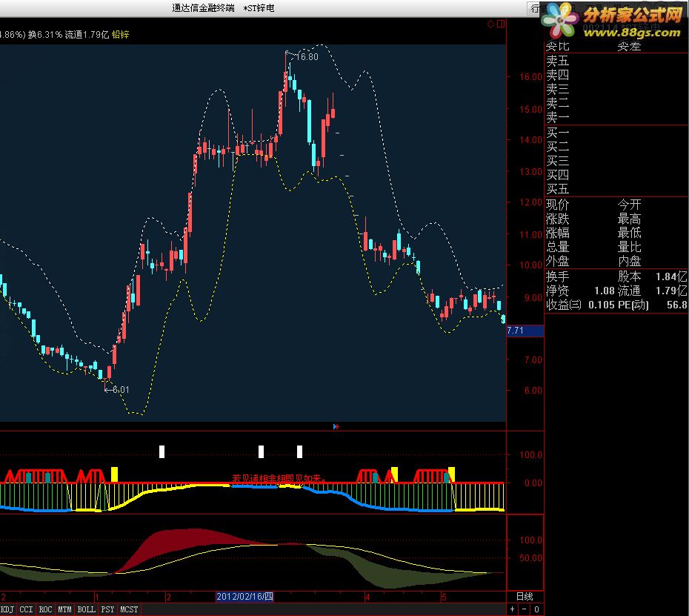689x616 pixels.
Task: Select the 2012/02/16/四 date marker
Action: (x=244, y=597)
